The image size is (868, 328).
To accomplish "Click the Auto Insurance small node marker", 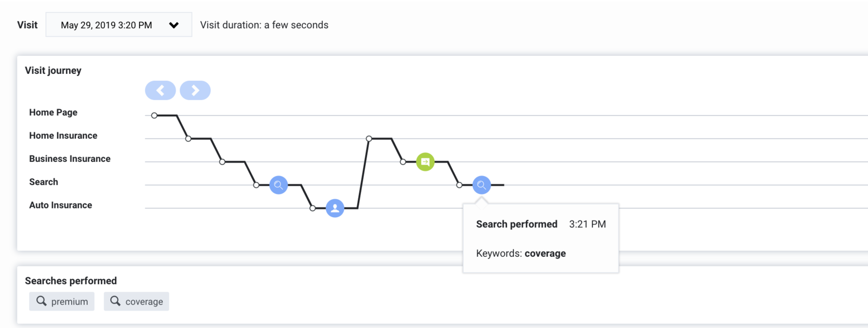I will (x=313, y=208).
